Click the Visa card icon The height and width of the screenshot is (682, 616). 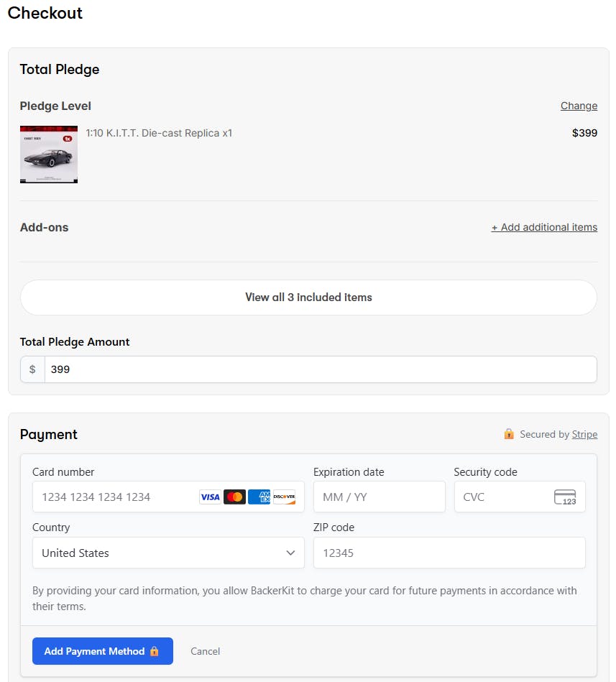pos(210,497)
